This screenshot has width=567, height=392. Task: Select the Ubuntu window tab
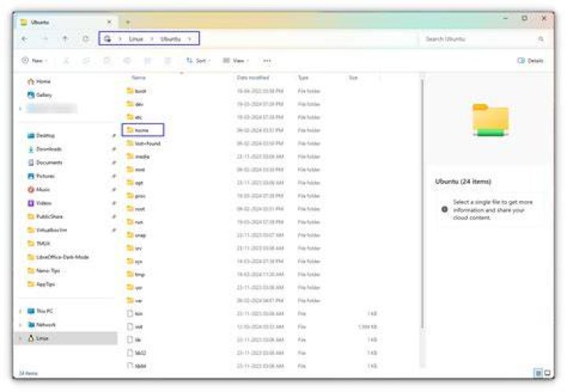[x=66, y=22]
